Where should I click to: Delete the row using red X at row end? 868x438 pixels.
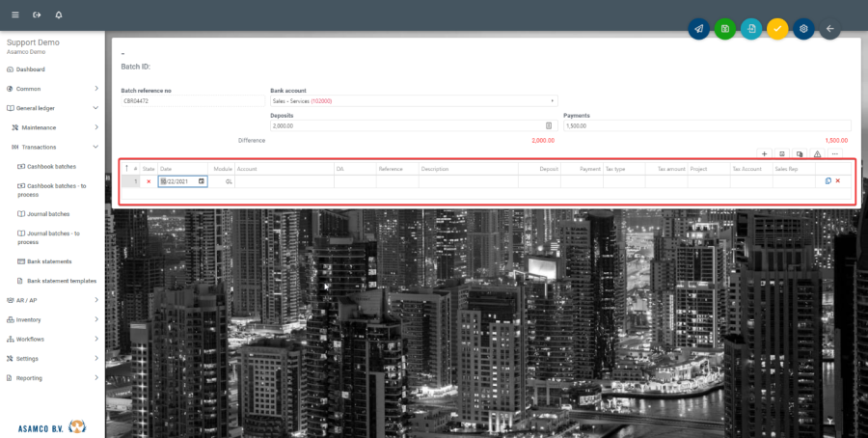click(x=837, y=181)
